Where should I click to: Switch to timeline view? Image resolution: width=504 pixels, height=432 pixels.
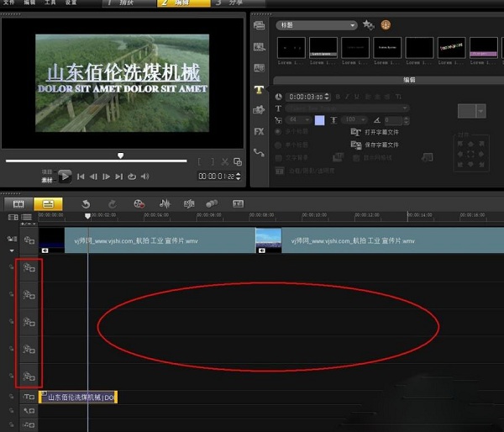pos(48,204)
